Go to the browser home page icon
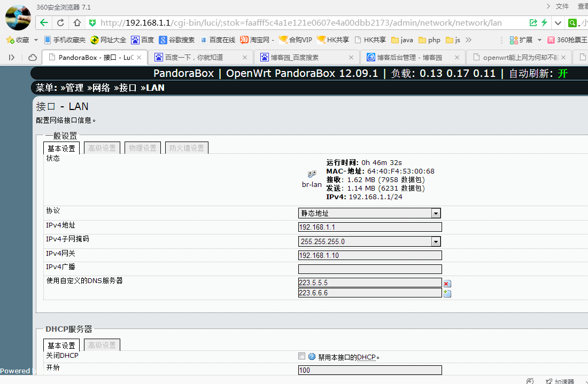Viewport: 588px width, 384px height. tap(77, 23)
